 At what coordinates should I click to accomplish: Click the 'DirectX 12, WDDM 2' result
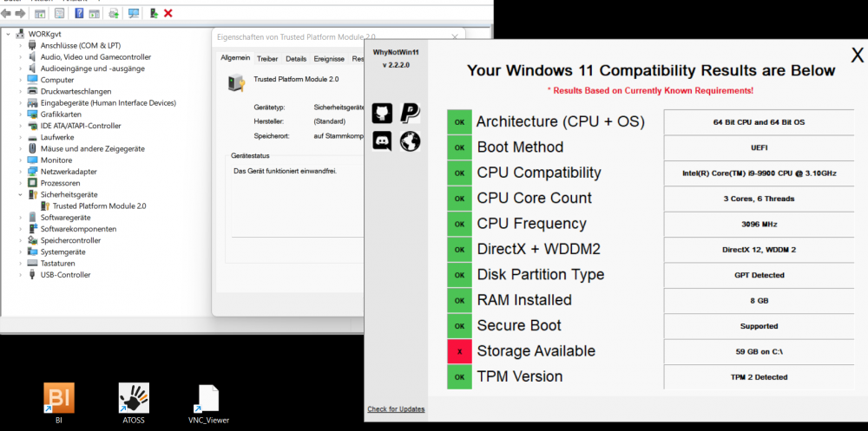[759, 250]
